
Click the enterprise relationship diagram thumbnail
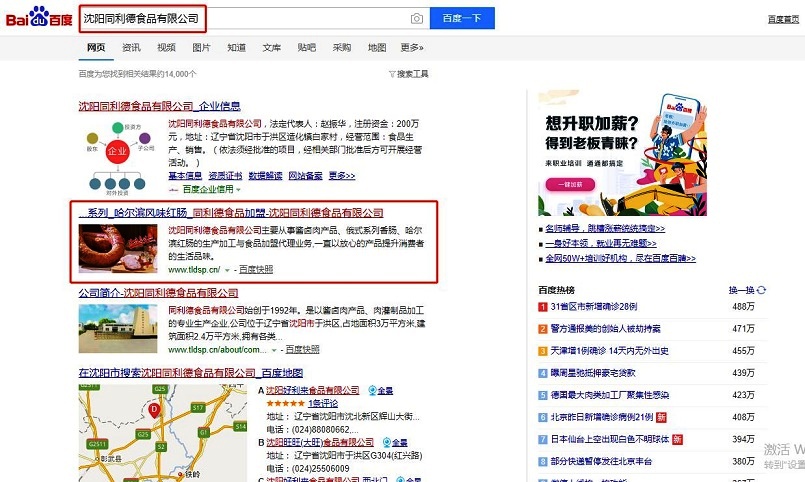pyautogui.click(x=118, y=159)
